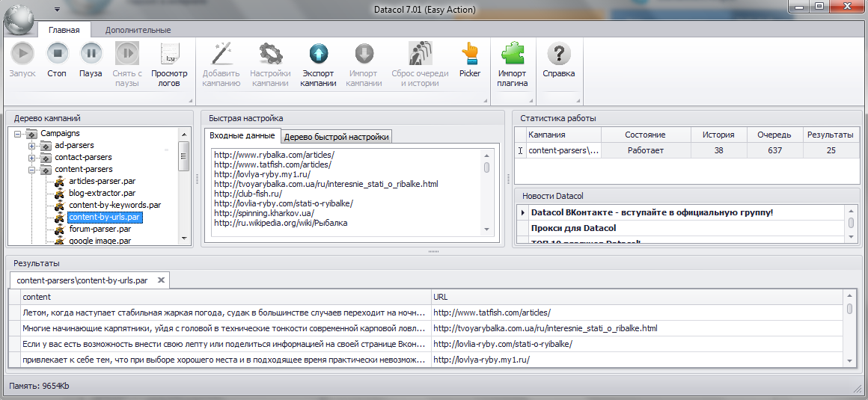Open quick access toolbar dropdown arrow
868x400 pixels.
point(57,10)
